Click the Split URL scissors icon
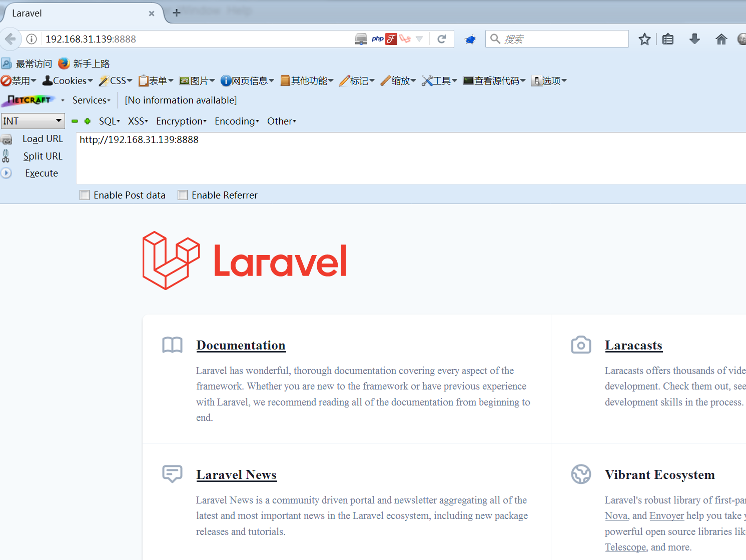This screenshot has width=746, height=560. click(7, 155)
